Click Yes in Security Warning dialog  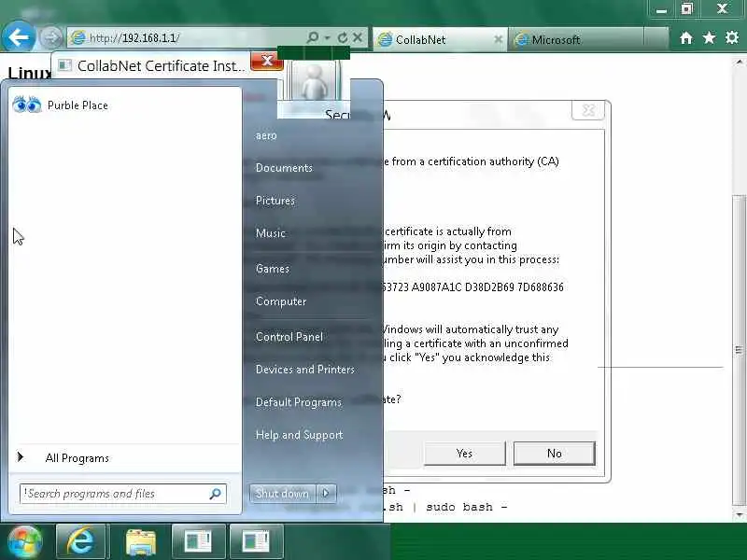tap(464, 454)
